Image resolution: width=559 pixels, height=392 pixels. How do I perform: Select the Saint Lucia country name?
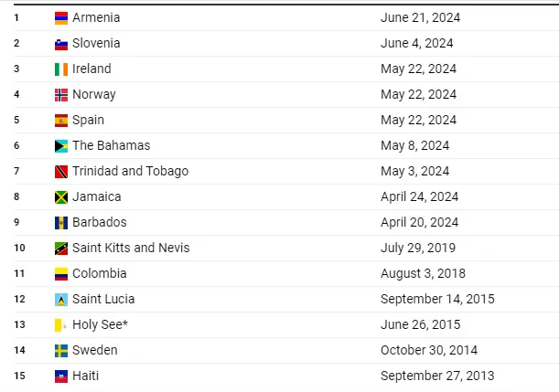103,299
